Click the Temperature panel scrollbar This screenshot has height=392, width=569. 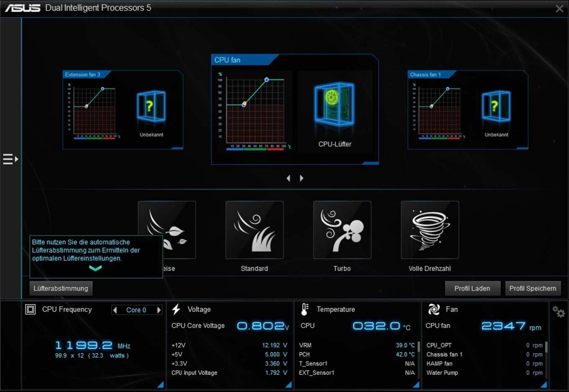pos(418,346)
